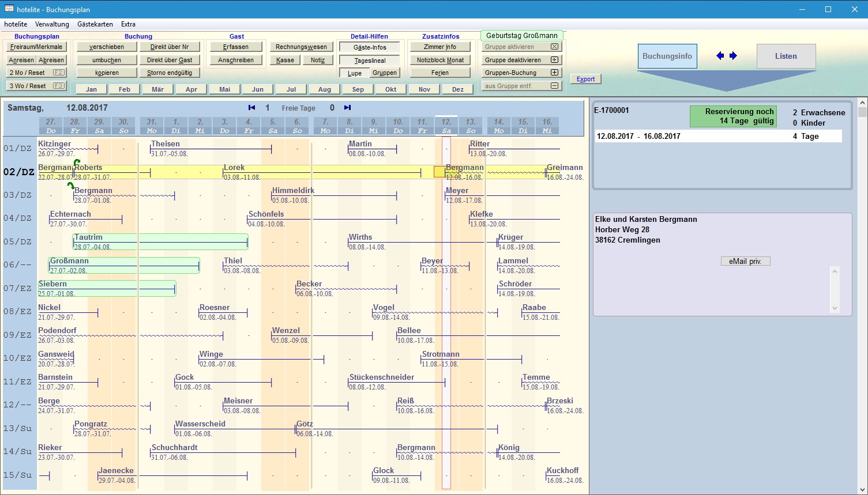Viewport: 868px width, 495px height.
Task: Click the blue right arrow beside Listen
Action: [733, 56]
